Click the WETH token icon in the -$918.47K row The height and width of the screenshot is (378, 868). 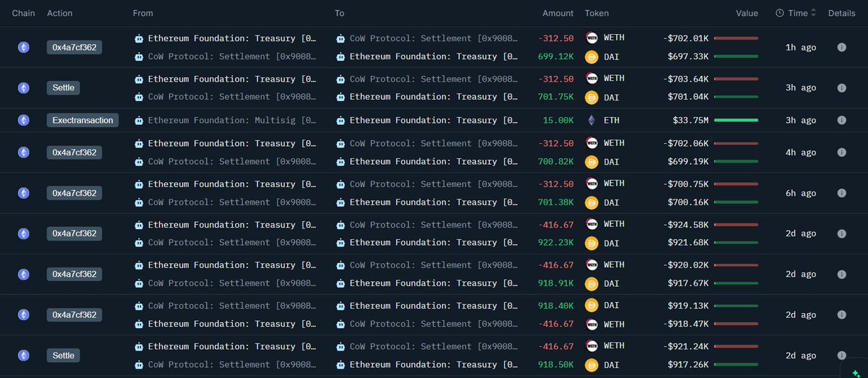(x=591, y=324)
